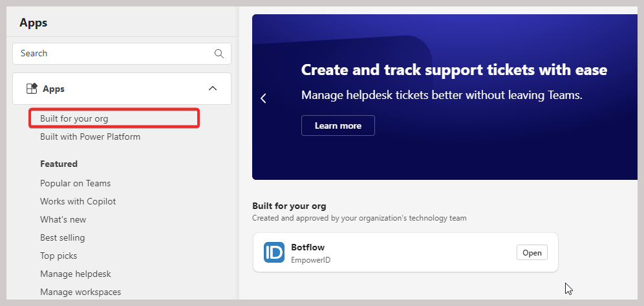Collapse the Apps section chevron

[212, 89]
